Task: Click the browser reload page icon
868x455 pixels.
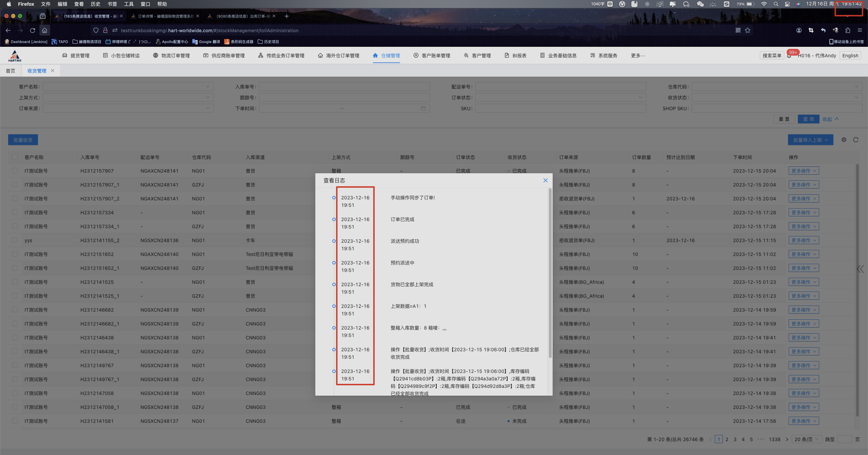Action: click(x=33, y=31)
